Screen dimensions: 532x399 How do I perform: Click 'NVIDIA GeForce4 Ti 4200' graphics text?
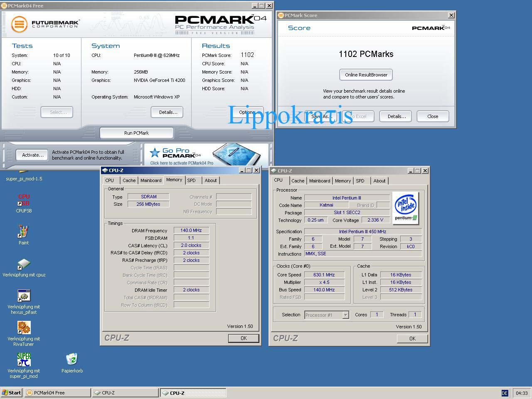(160, 80)
